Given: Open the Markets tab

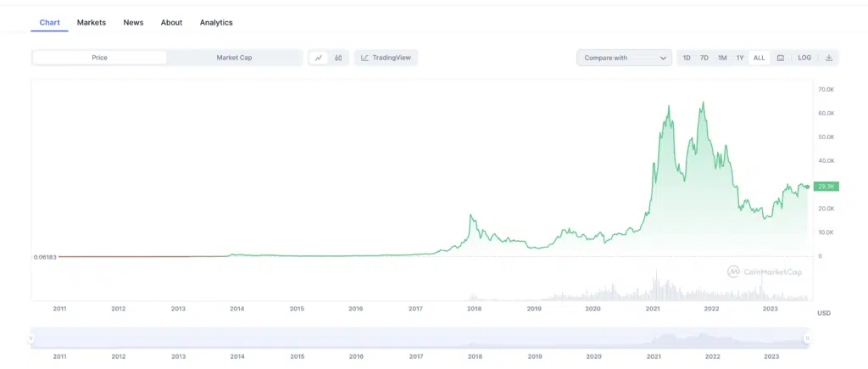Looking at the screenshot, I should (92, 22).
